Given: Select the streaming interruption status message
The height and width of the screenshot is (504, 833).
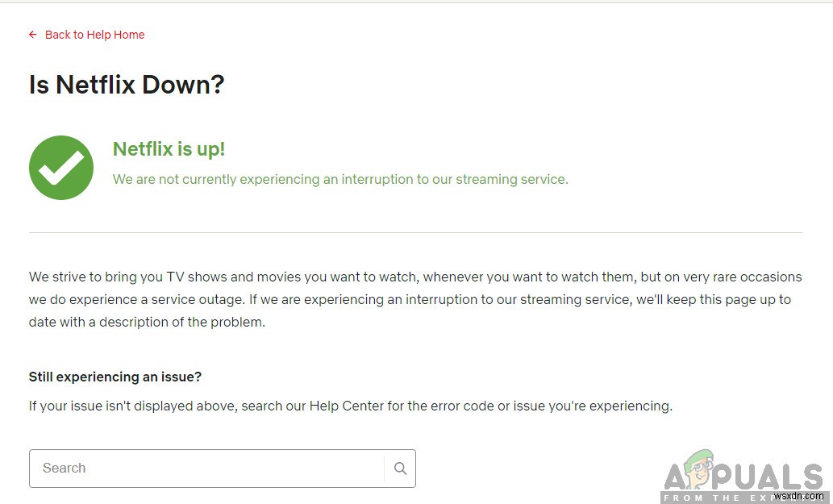Looking at the screenshot, I should point(339,179).
